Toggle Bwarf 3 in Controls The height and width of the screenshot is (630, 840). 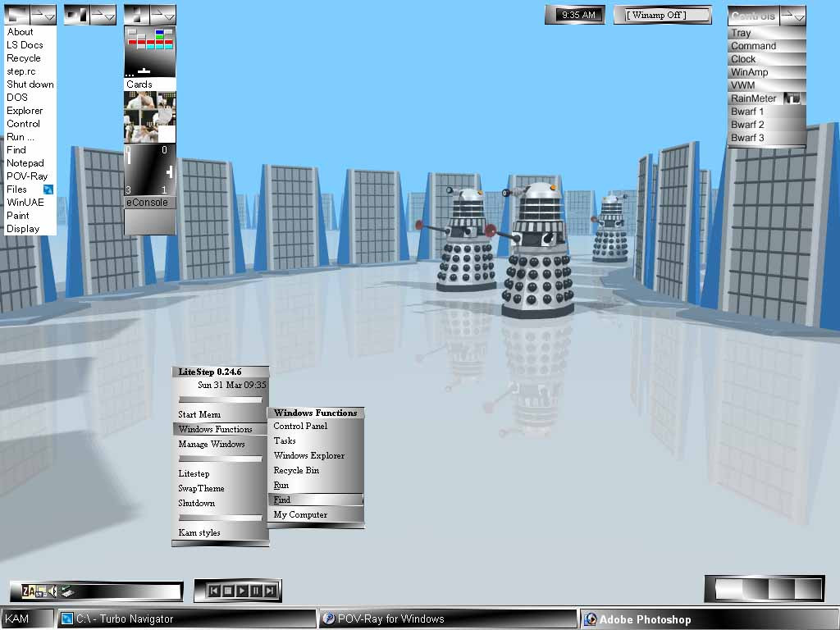[x=767, y=138]
